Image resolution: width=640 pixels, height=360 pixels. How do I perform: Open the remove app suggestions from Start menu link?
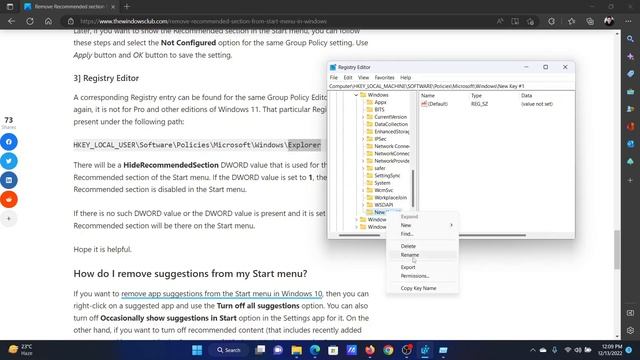[222, 293]
